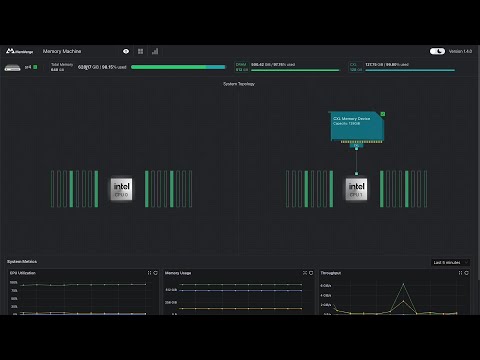Open the grid layout view
Image resolution: width=480 pixels, height=360 pixels.
140,51
